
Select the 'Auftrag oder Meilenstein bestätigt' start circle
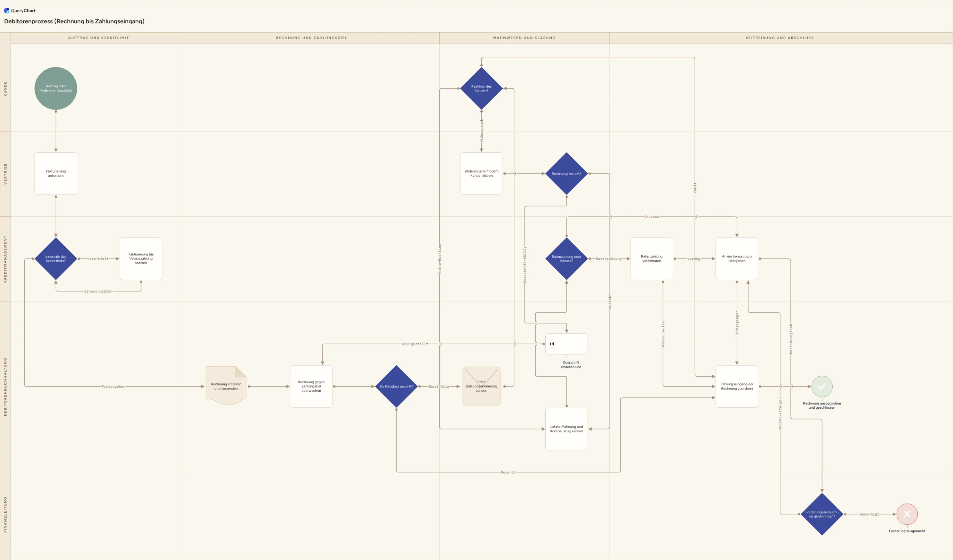pyautogui.click(x=56, y=88)
